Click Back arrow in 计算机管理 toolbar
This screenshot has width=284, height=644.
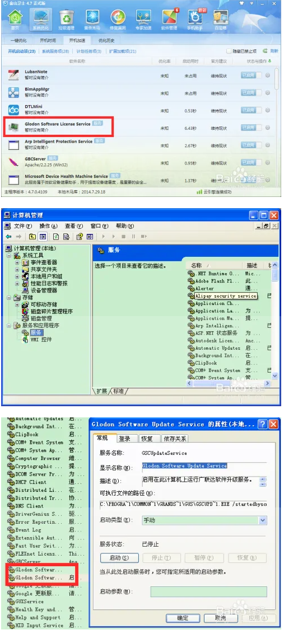pos(8,237)
